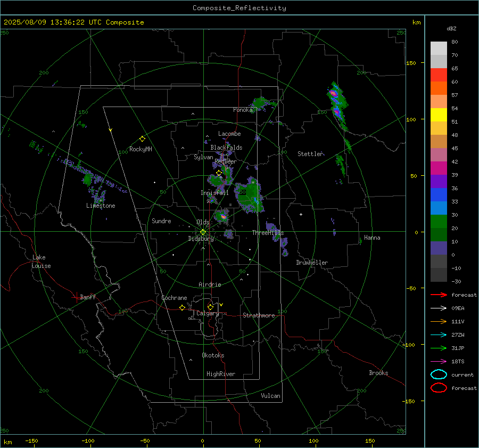
Task: Click the yellow diamond marker at Calgary
Action: [210, 307]
